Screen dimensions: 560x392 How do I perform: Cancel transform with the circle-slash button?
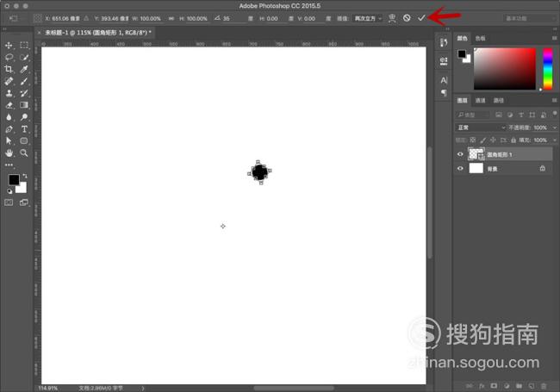[x=407, y=18]
